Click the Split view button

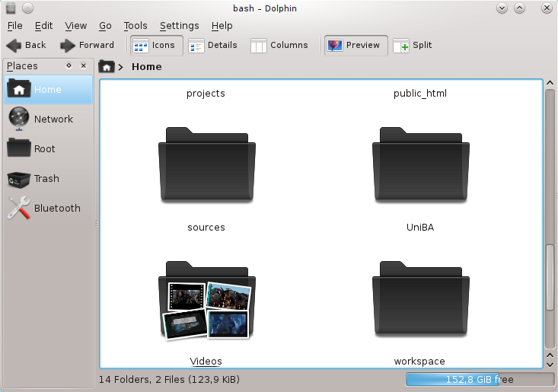413,46
